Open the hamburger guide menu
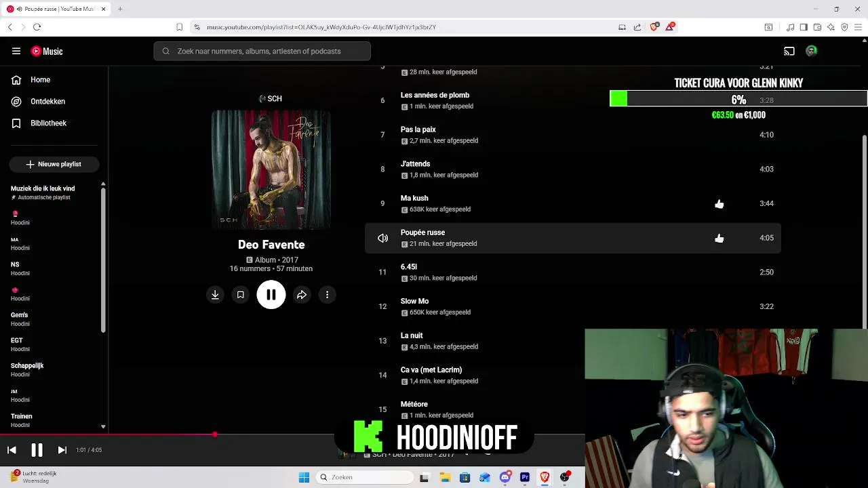The height and width of the screenshot is (488, 868). pyautogui.click(x=16, y=51)
